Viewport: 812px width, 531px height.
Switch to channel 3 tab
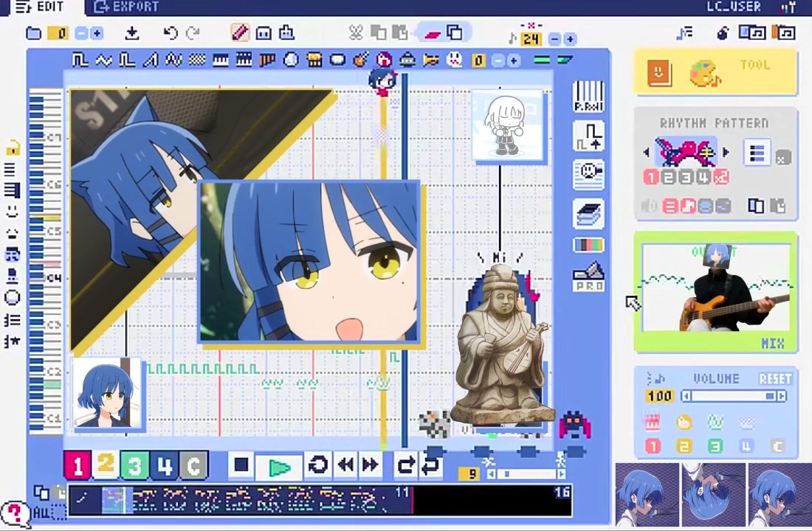[x=134, y=465]
